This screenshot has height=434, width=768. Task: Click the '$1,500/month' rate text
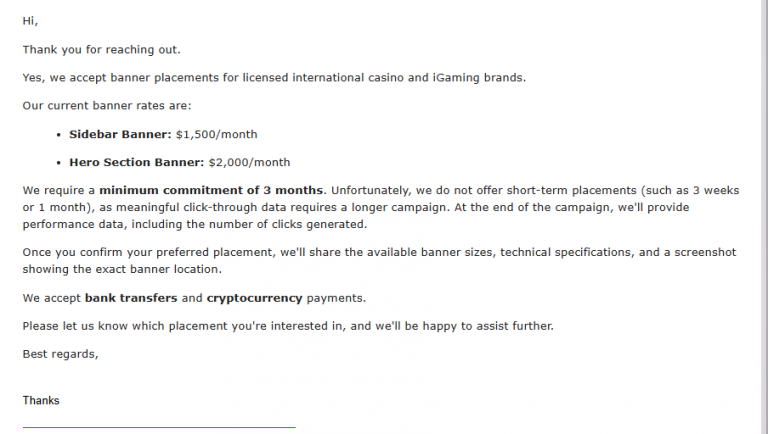[x=216, y=134]
